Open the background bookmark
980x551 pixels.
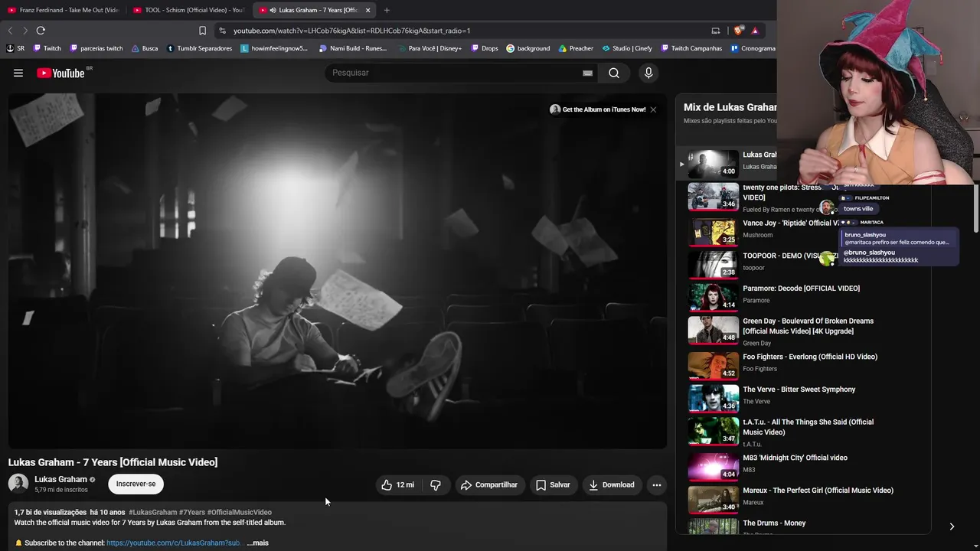click(x=528, y=48)
